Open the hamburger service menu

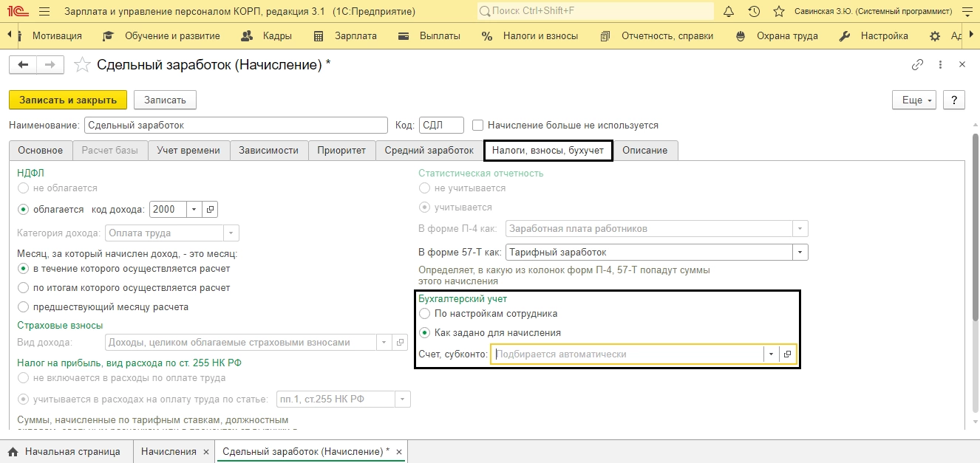coord(44,12)
